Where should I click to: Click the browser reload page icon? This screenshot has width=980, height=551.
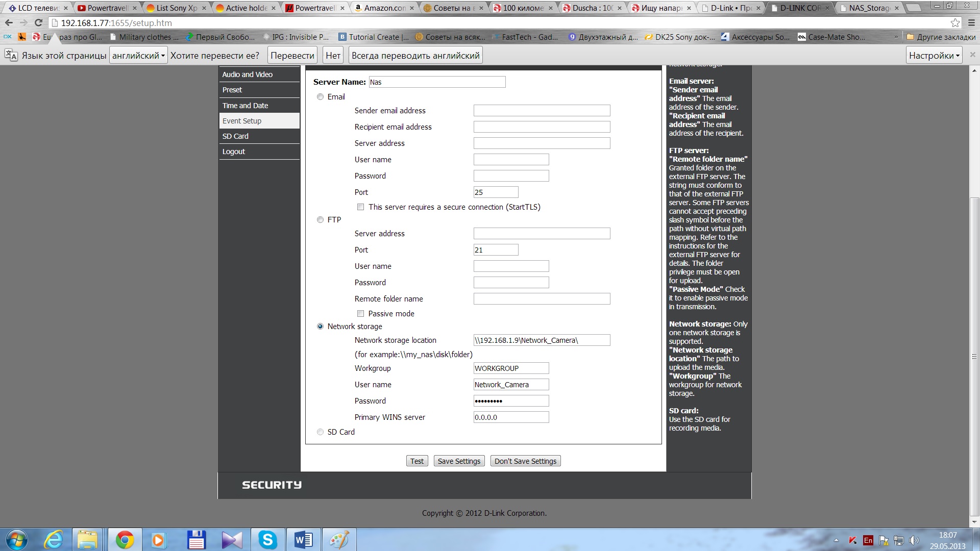[x=38, y=23]
